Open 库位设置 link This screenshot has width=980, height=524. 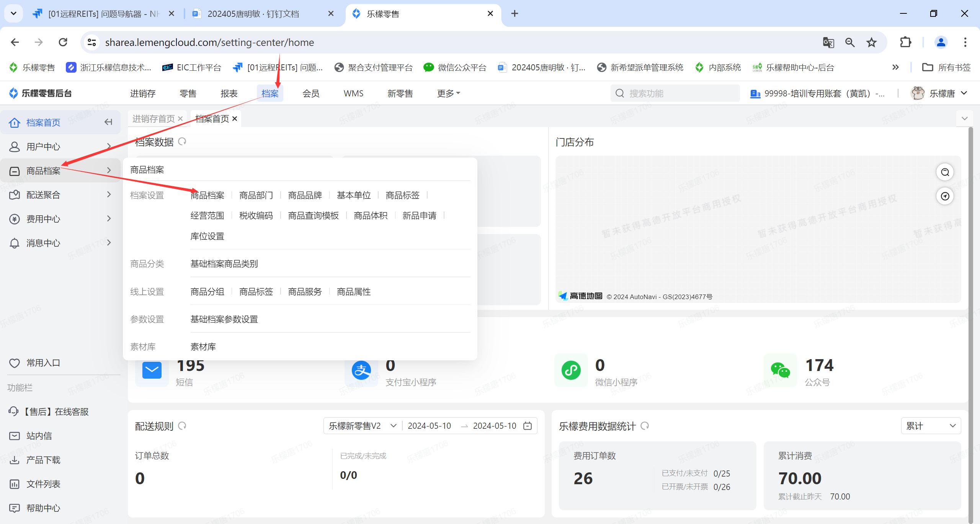(x=207, y=236)
